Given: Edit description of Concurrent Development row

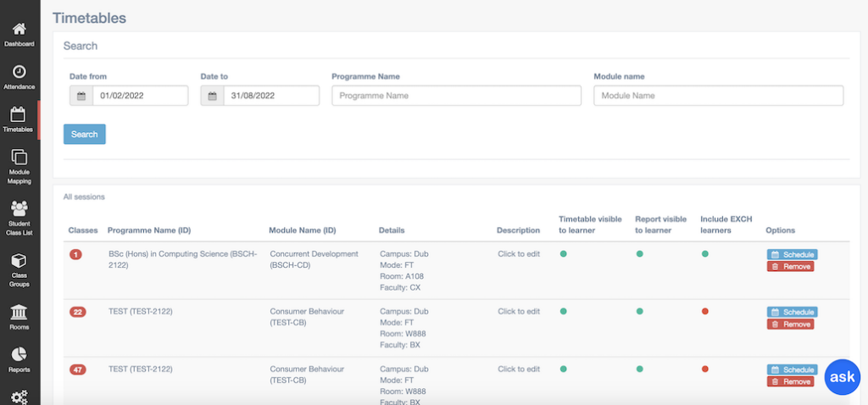Looking at the screenshot, I should [x=518, y=253].
